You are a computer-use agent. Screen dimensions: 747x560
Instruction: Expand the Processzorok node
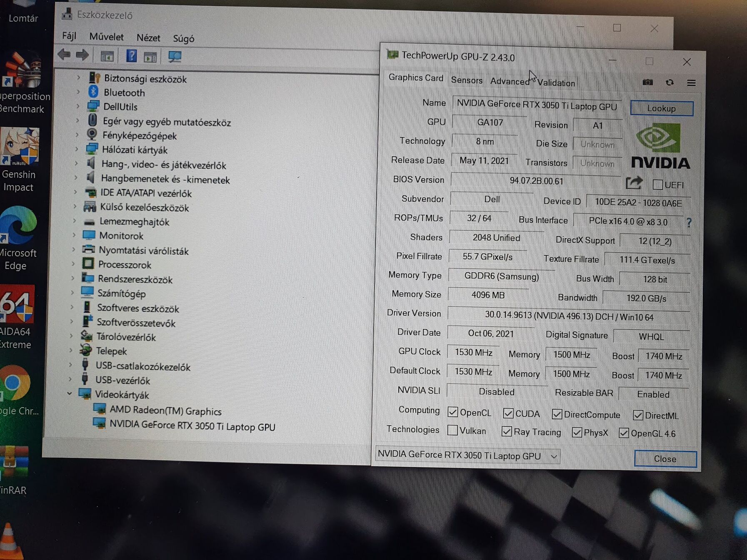pos(73,264)
